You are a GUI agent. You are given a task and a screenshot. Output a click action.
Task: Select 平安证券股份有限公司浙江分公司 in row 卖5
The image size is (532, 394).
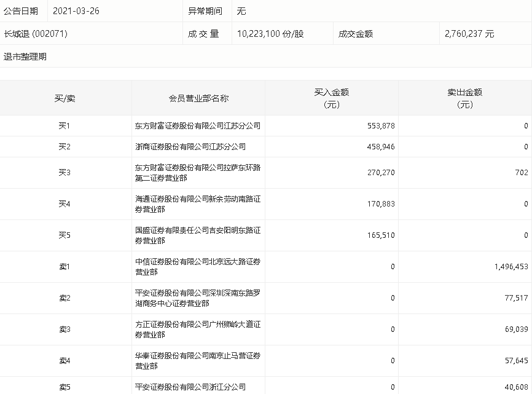pos(190,387)
